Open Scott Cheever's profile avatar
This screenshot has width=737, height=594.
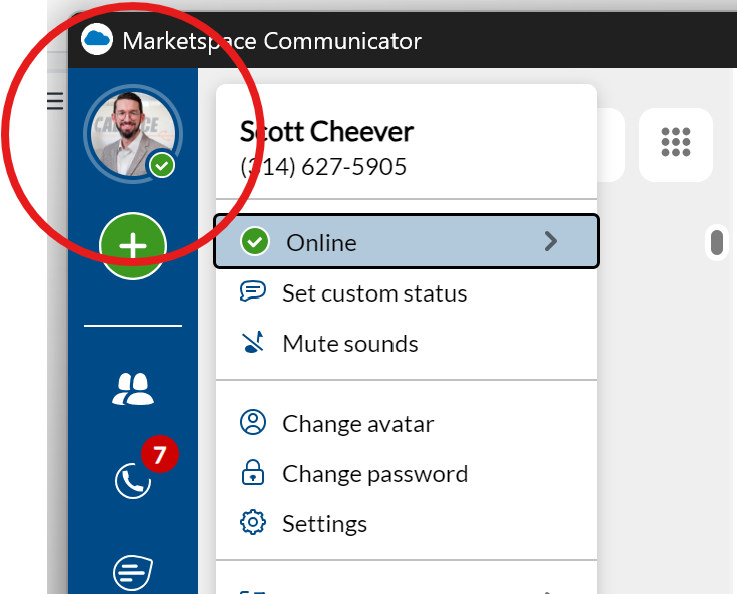point(133,134)
